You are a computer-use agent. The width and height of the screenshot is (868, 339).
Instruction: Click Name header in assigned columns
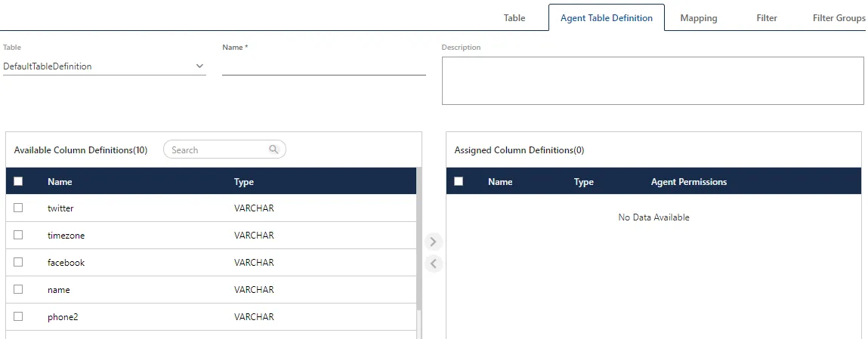[500, 181]
